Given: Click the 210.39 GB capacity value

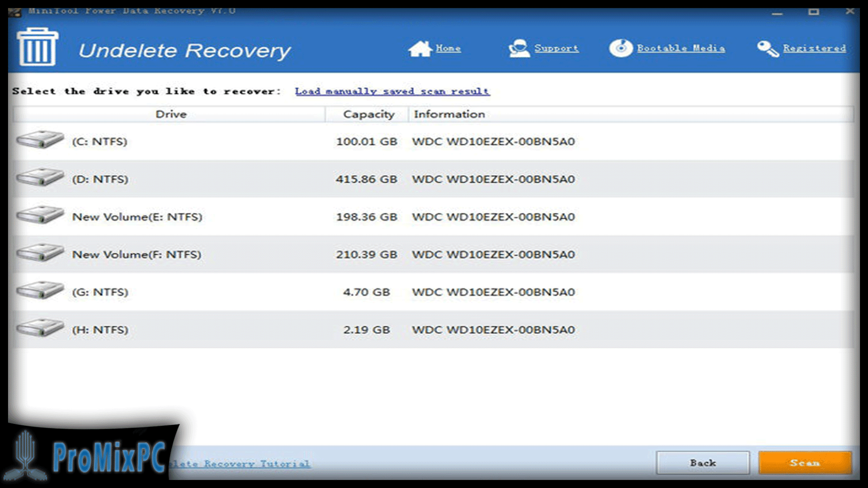Looking at the screenshot, I should (367, 254).
